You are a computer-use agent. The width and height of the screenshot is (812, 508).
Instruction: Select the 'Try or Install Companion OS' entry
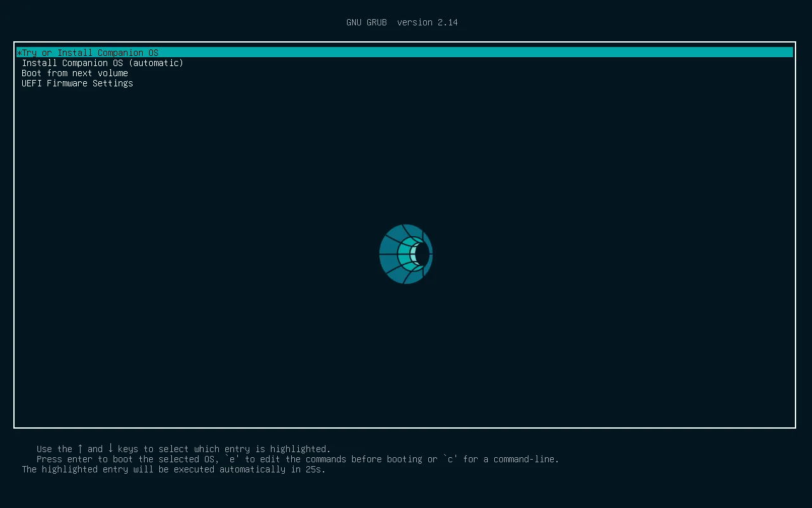click(x=405, y=53)
